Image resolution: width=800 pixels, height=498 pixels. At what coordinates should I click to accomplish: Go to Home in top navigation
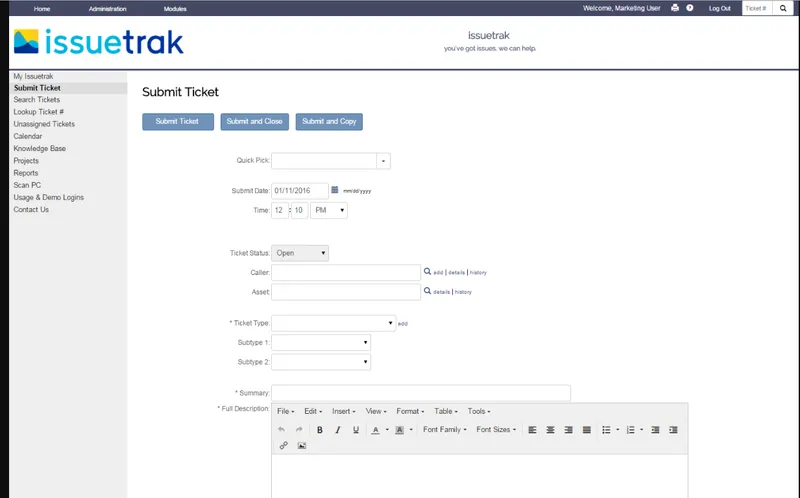coord(42,9)
